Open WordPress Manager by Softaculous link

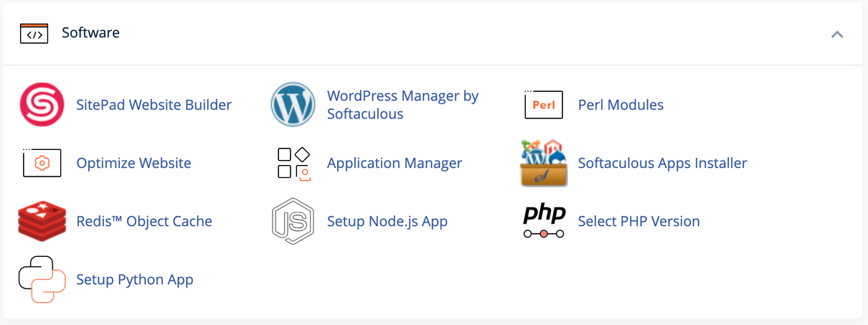[402, 105]
